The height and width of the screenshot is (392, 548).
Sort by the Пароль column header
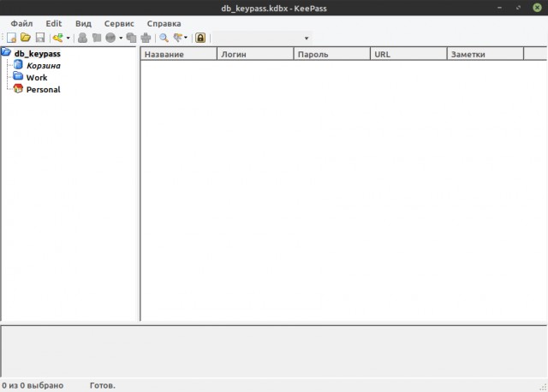(x=332, y=54)
